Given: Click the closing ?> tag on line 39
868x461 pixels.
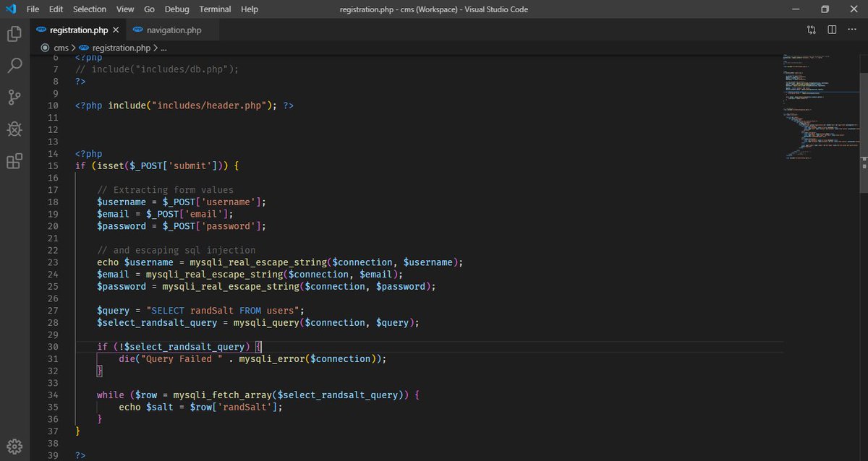Looking at the screenshot, I should tap(80, 455).
